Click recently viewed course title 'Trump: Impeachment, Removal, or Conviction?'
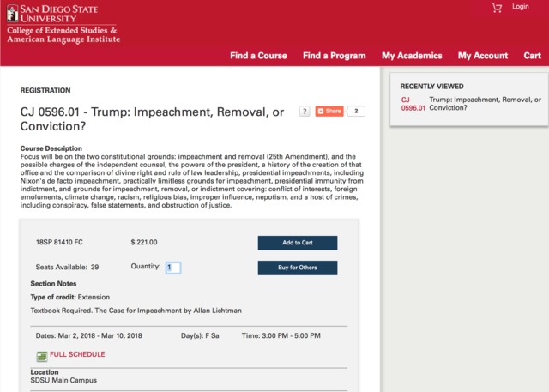Viewport: 549px width, 392px height. coord(485,104)
